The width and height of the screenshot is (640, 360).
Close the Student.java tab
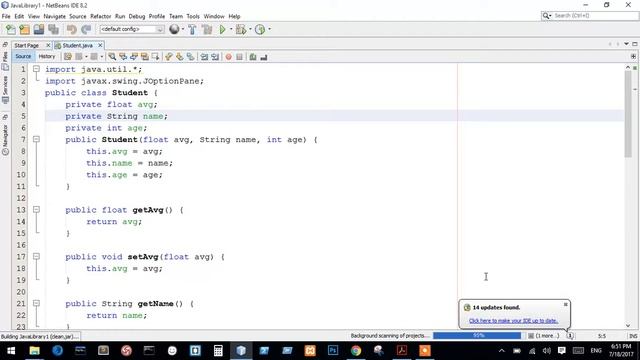[100, 45]
